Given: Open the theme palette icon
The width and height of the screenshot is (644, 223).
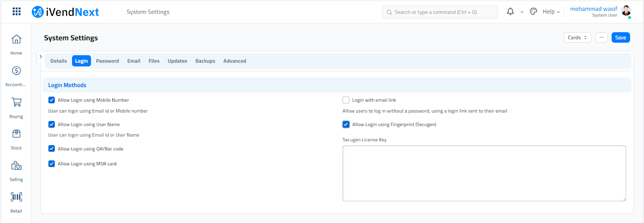Looking at the screenshot, I should [x=533, y=12].
